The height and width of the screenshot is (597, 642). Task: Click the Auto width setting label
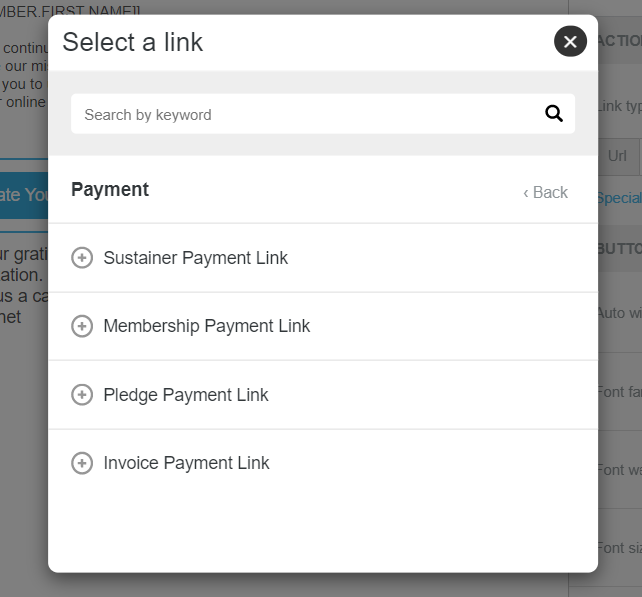pyautogui.click(x=619, y=313)
